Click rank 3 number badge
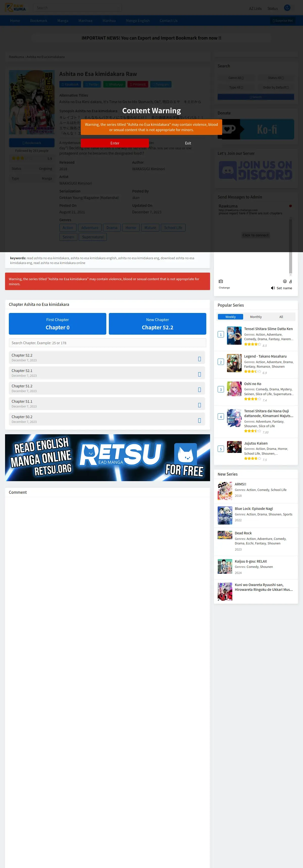The width and height of the screenshot is (303, 868). point(221,390)
